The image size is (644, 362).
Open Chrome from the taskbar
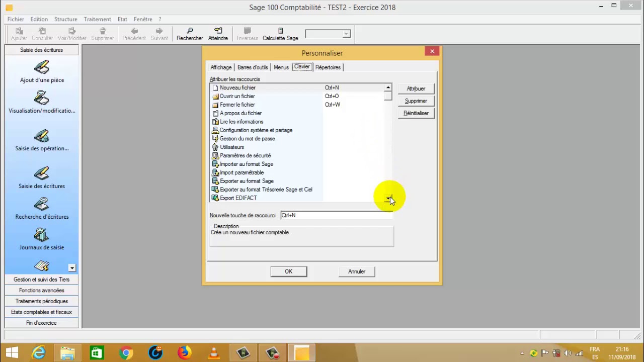point(126,353)
